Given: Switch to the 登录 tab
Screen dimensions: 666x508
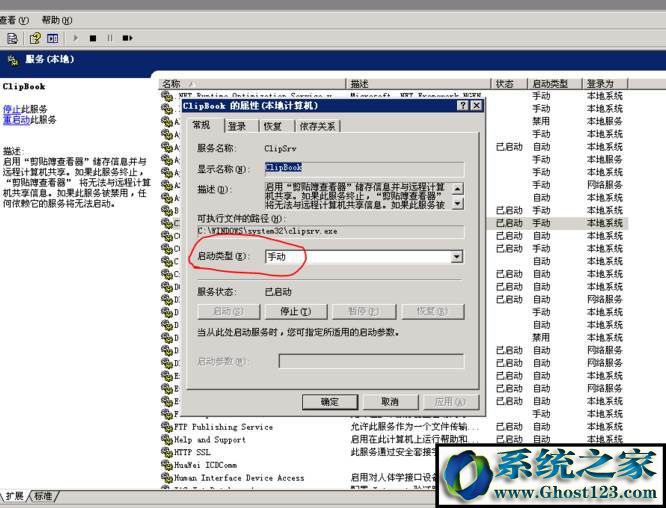Looking at the screenshot, I should 237,126.
